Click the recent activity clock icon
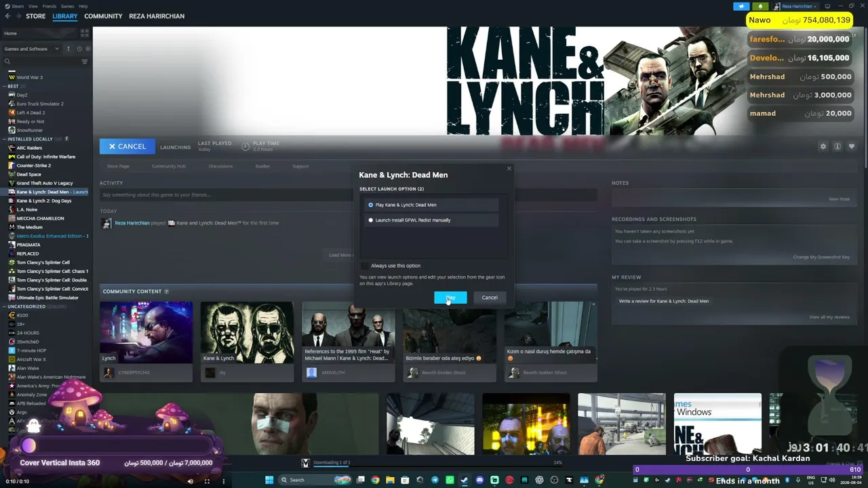 79,49
